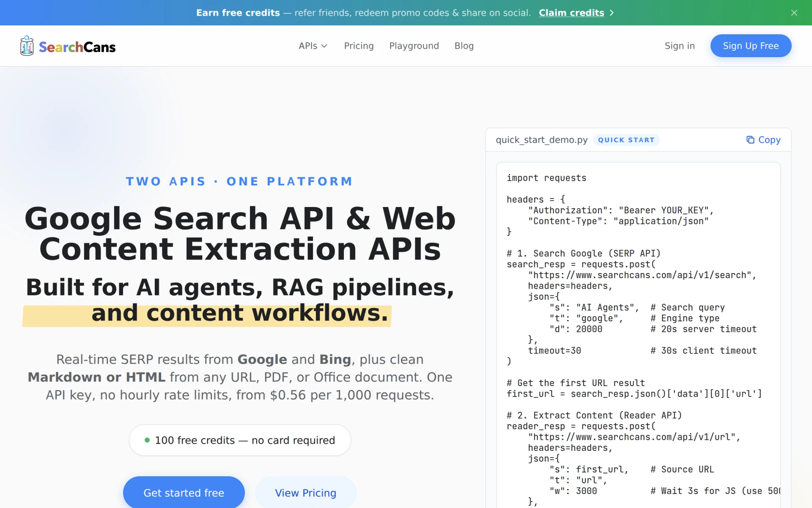
Task: Open the Blog nav item
Action: (x=464, y=46)
